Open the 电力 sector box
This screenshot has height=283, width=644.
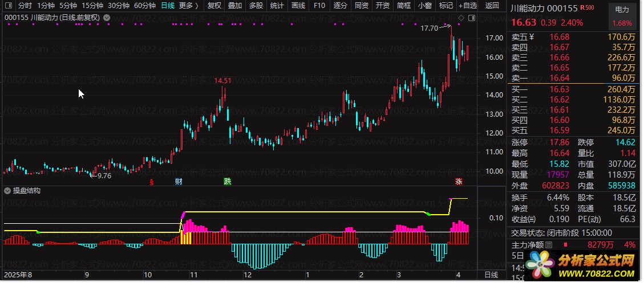click(622, 17)
